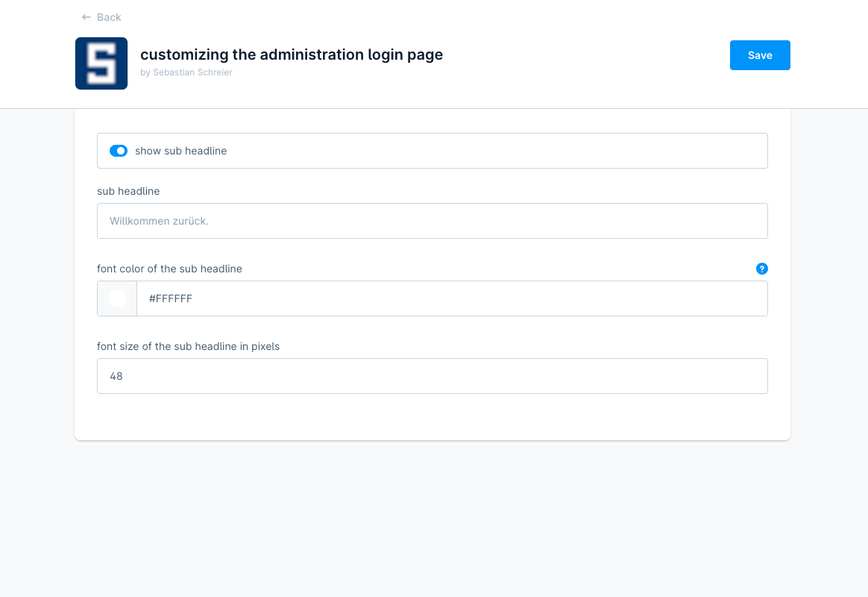Screen dimensions: 868x597
Task: Click the page title 'customizing the administration login page'
Action: [292, 54]
